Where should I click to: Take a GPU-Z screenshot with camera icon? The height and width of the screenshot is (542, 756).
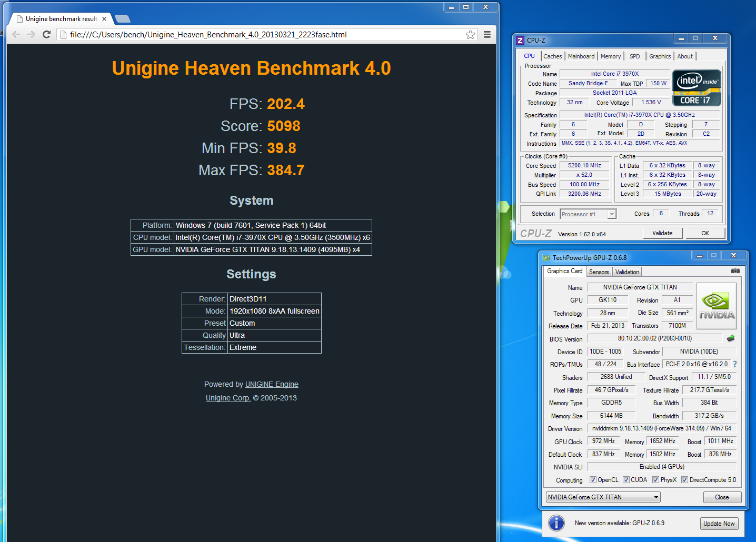(735, 271)
